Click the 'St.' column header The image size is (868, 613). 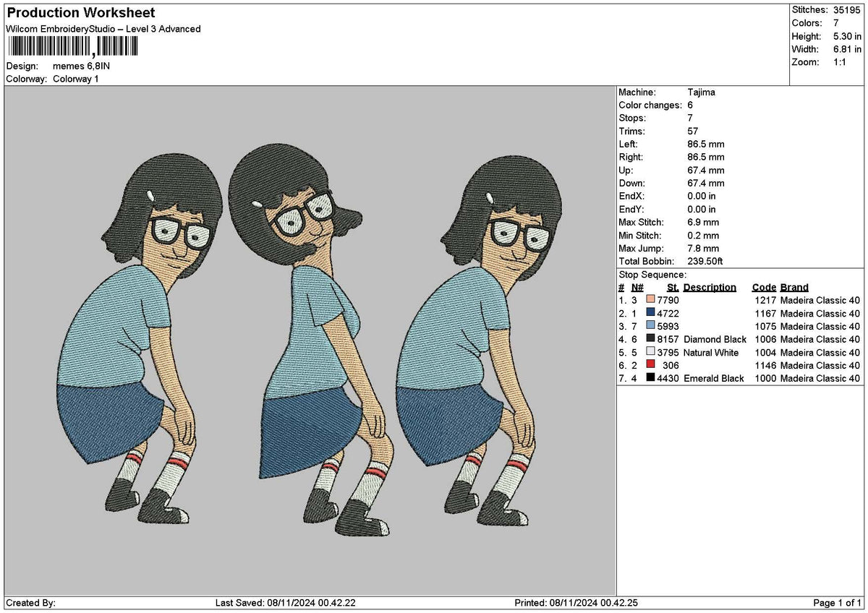tap(673, 287)
